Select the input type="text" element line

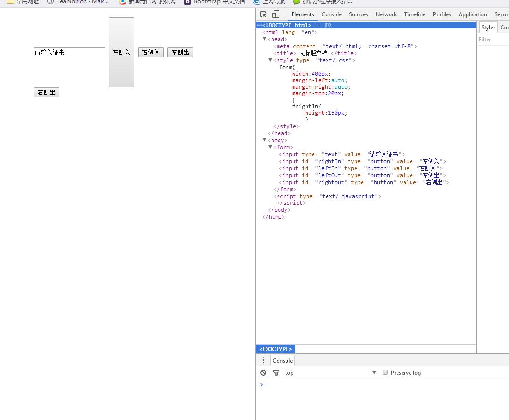click(342, 154)
